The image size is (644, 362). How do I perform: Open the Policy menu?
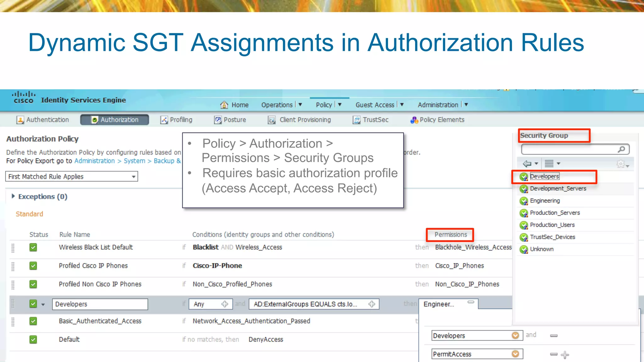[x=324, y=105]
